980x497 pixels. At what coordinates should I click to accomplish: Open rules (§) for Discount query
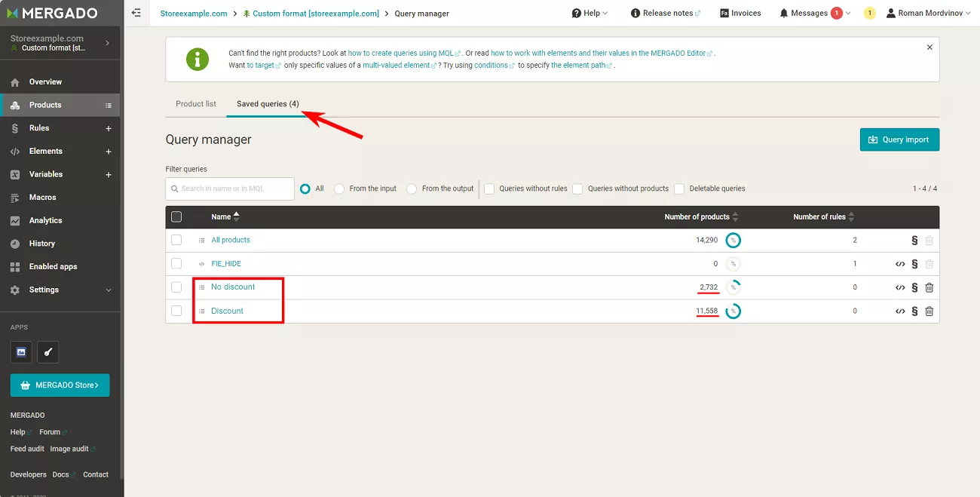point(914,311)
